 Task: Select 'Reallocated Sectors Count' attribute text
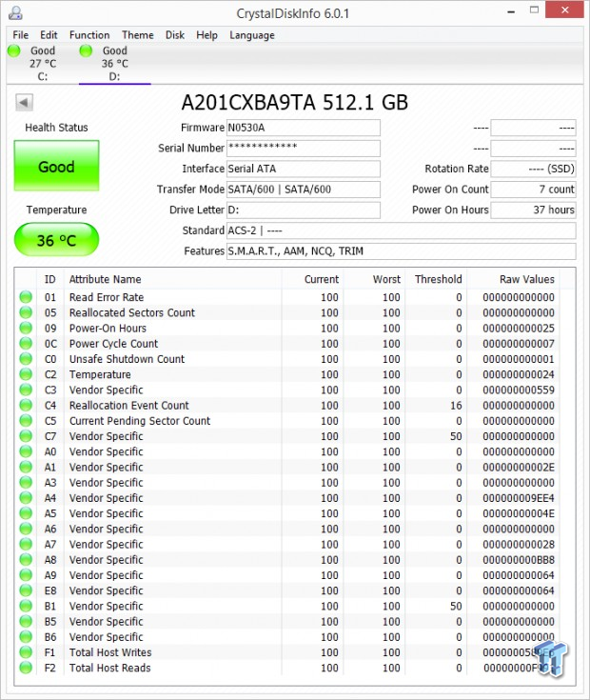point(132,312)
